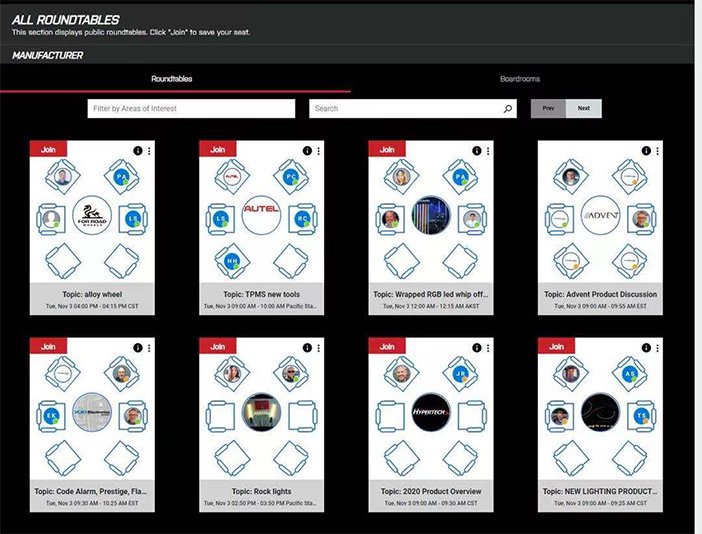Join the alloy wheel roundtable

pyautogui.click(x=47, y=149)
